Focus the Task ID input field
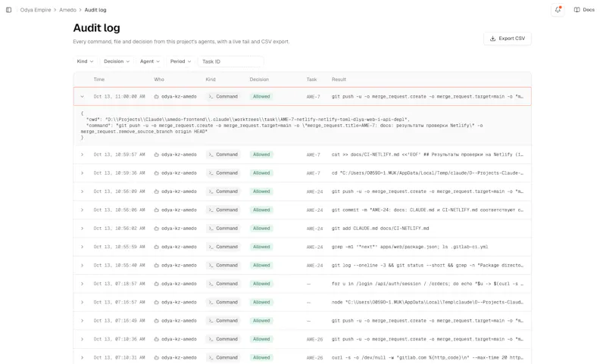The image size is (606, 364). tap(231, 61)
